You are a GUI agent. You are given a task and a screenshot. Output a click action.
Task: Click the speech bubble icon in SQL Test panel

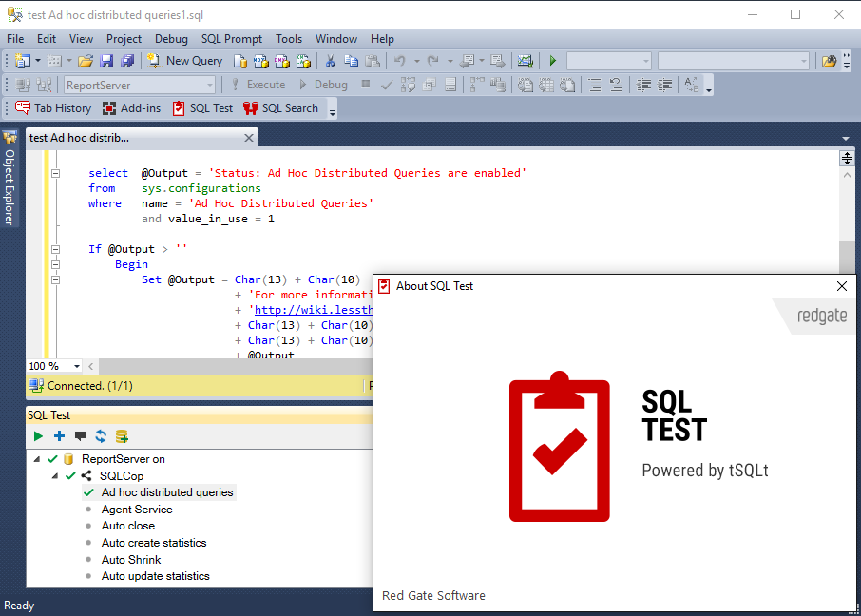[x=80, y=436]
